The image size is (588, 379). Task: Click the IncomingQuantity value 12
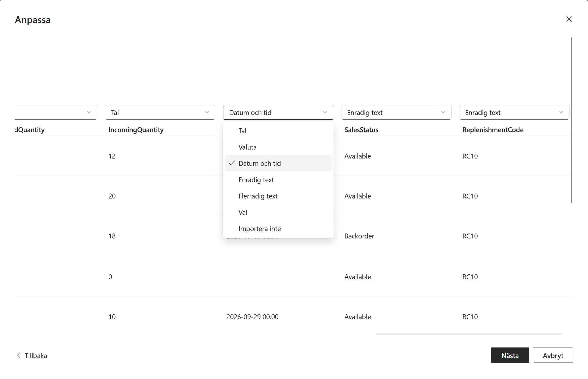click(112, 156)
